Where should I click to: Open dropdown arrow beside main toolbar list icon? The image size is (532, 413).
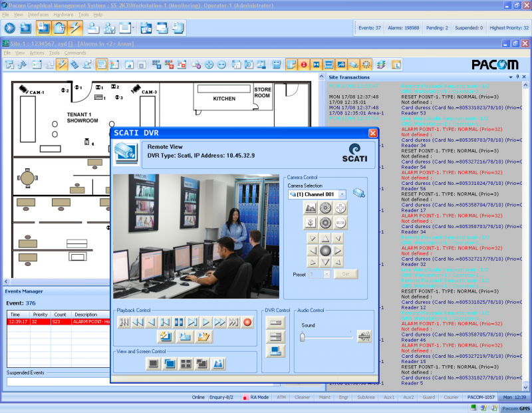[133, 27]
